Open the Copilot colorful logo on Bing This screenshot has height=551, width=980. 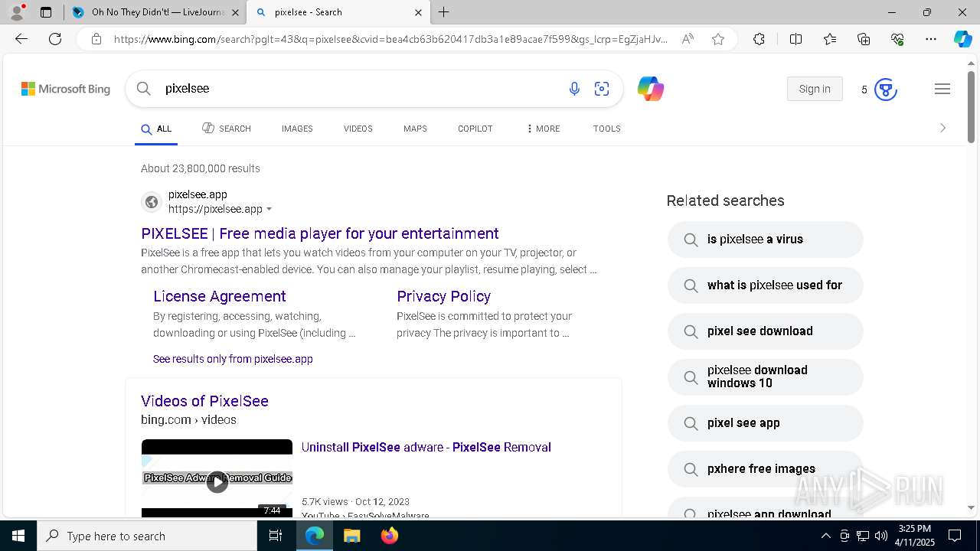651,89
